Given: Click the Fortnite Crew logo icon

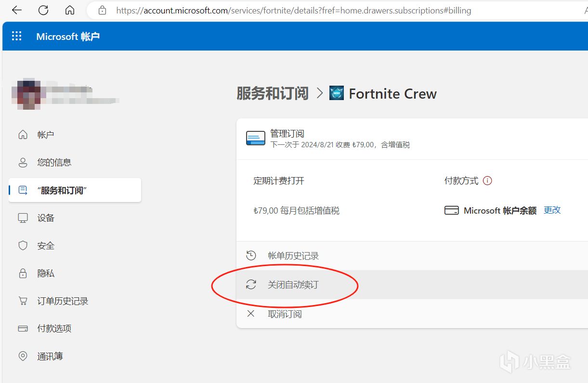Looking at the screenshot, I should (x=337, y=93).
